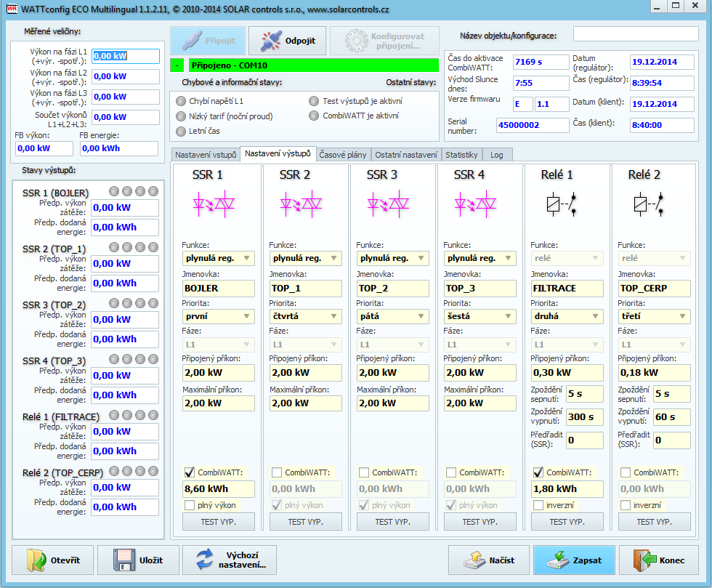Click the Konec exit door icon
The image size is (712, 588).
645,560
